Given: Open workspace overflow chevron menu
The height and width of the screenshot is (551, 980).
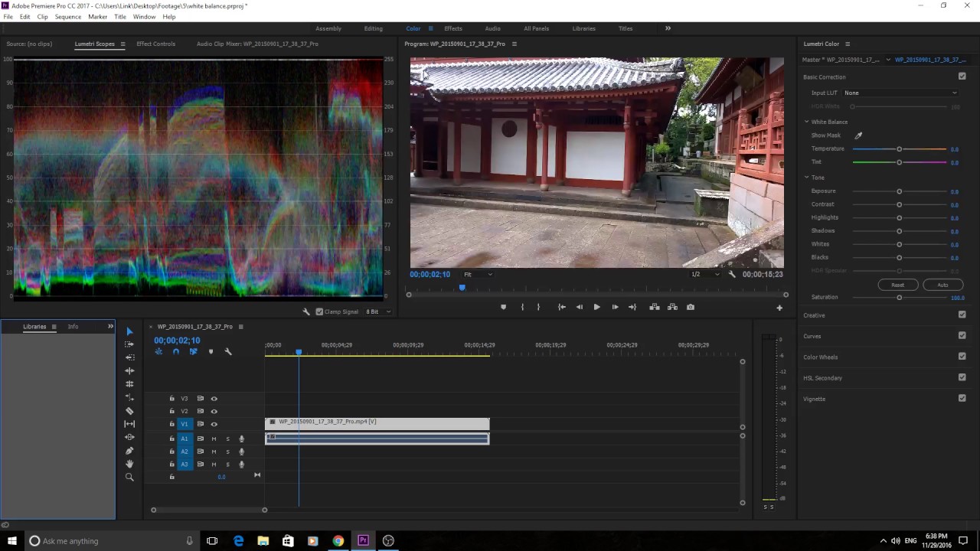Looking at the screenshot, I should click(668, 28).
